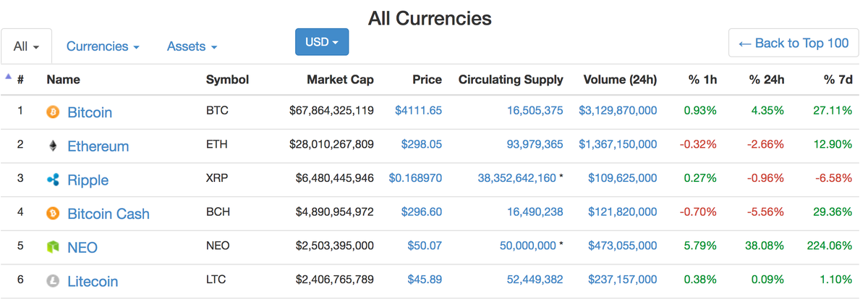Click the Bitcoin Cash coin icon

pos(52,214)
